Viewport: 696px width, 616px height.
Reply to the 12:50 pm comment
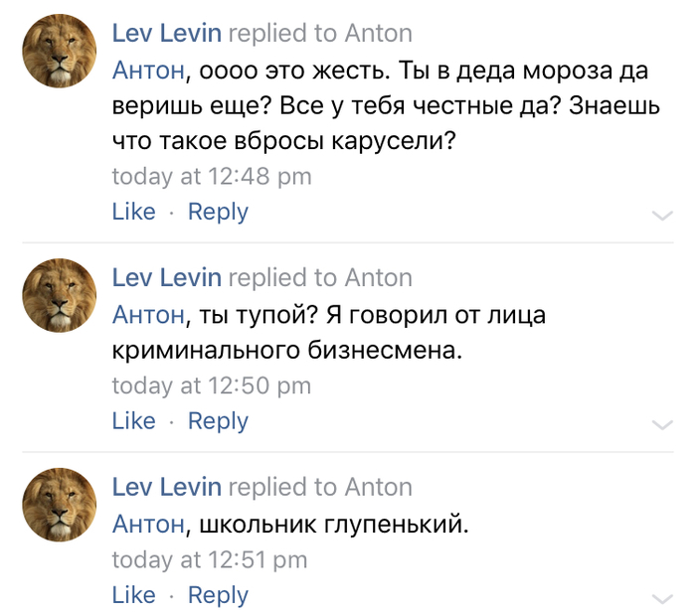point(218,421)
